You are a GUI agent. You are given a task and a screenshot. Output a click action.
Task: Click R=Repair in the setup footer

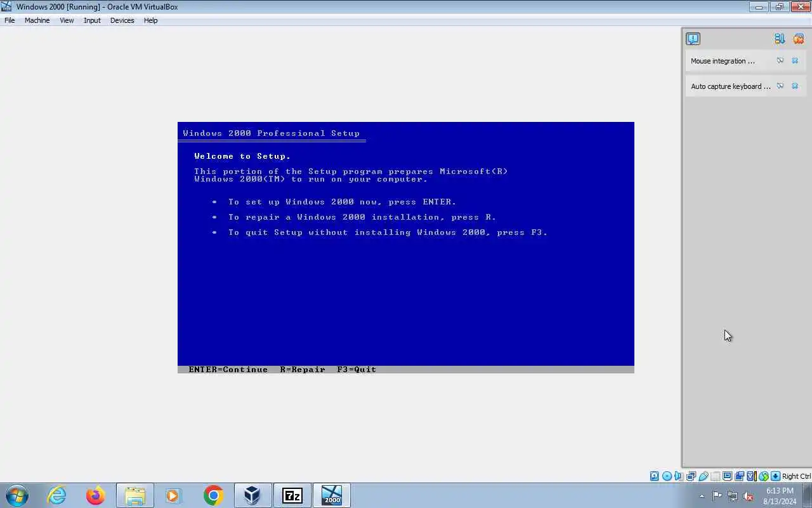pyautogui.click(x=303, y=370)
